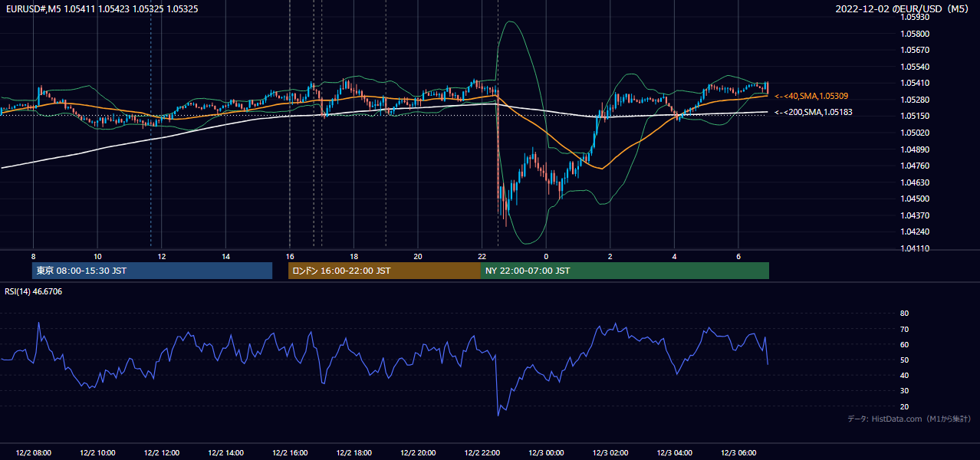Click price level 1.05150 on price axis
Image resolution: width=980 pixels, height=460 pixels.
(x=914, y=116)
